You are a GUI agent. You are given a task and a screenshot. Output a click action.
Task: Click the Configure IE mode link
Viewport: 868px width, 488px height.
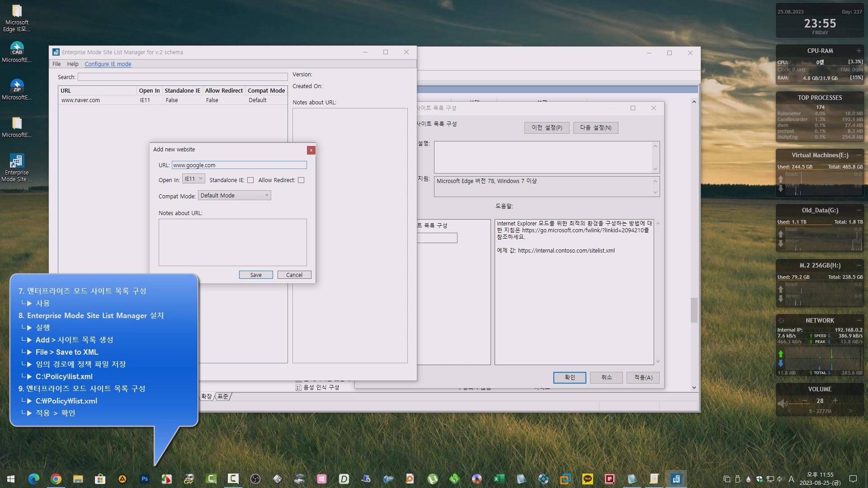(108, 64)
